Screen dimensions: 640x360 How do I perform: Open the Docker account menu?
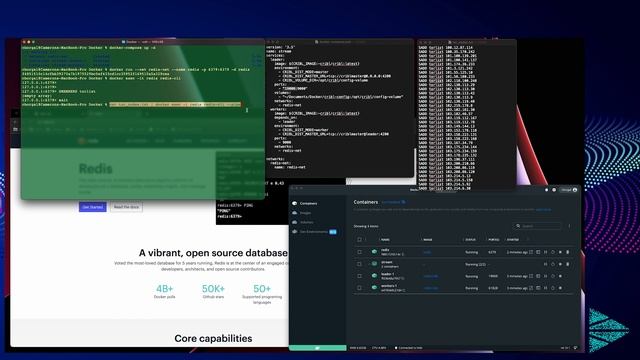569,190
